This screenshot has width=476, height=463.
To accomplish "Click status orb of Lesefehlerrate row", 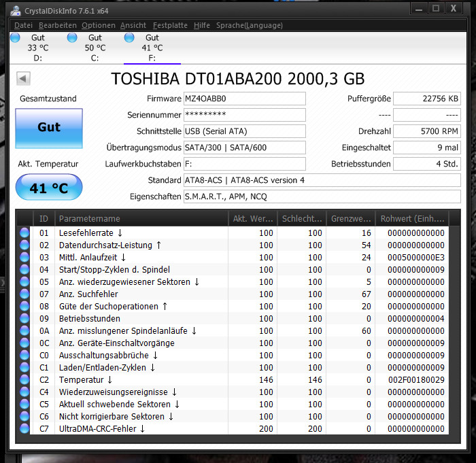I will [x=24, y=233].
